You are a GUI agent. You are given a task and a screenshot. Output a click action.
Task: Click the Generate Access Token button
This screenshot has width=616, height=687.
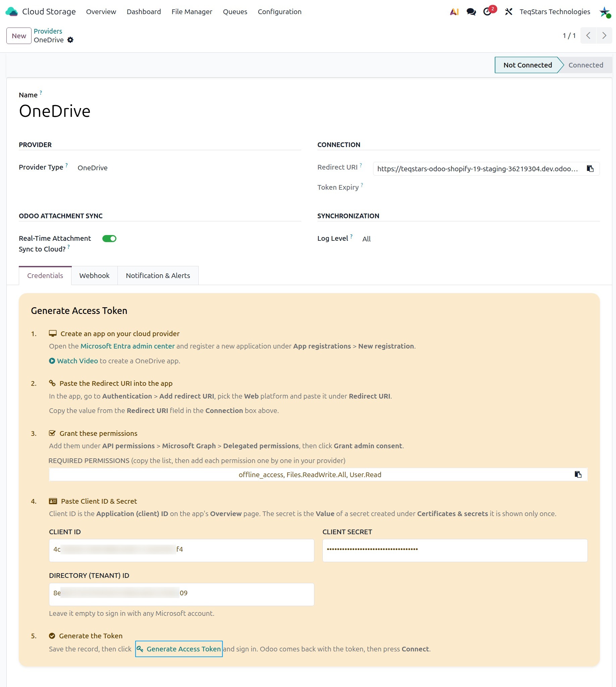tap(179, 649)
